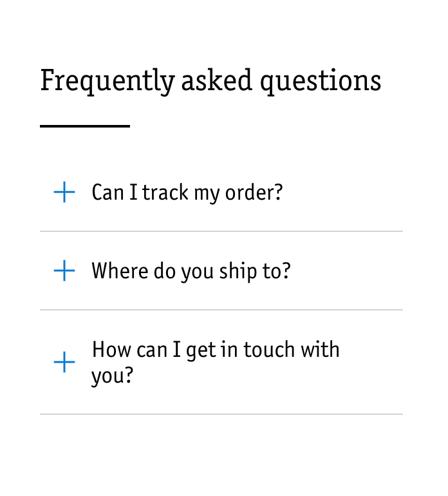Reveal the shipping destinations FAQ answer
Image resolution: width=448 pixels, height=496 pixels.
coord(191,271)
